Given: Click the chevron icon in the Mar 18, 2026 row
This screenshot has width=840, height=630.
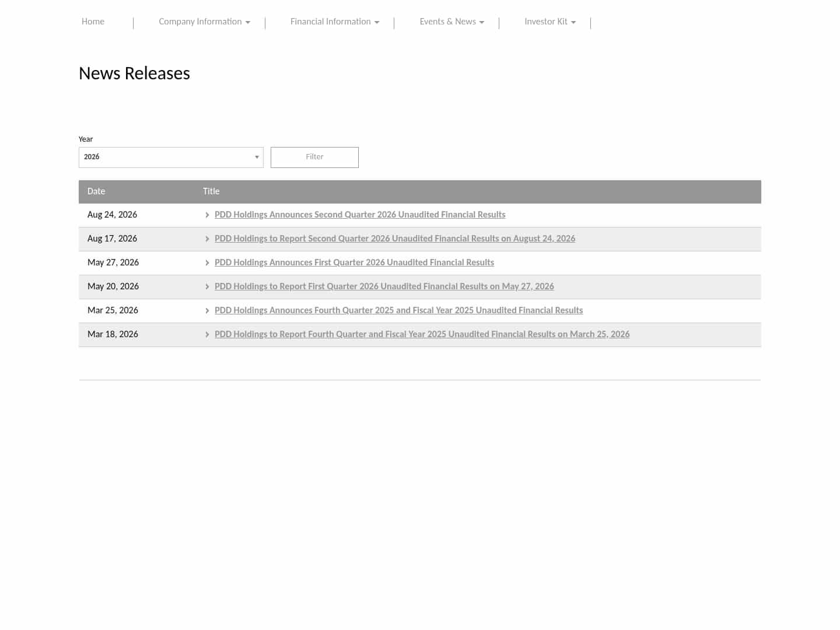Looking at the screenshot, I should click(x=207, y=335).
